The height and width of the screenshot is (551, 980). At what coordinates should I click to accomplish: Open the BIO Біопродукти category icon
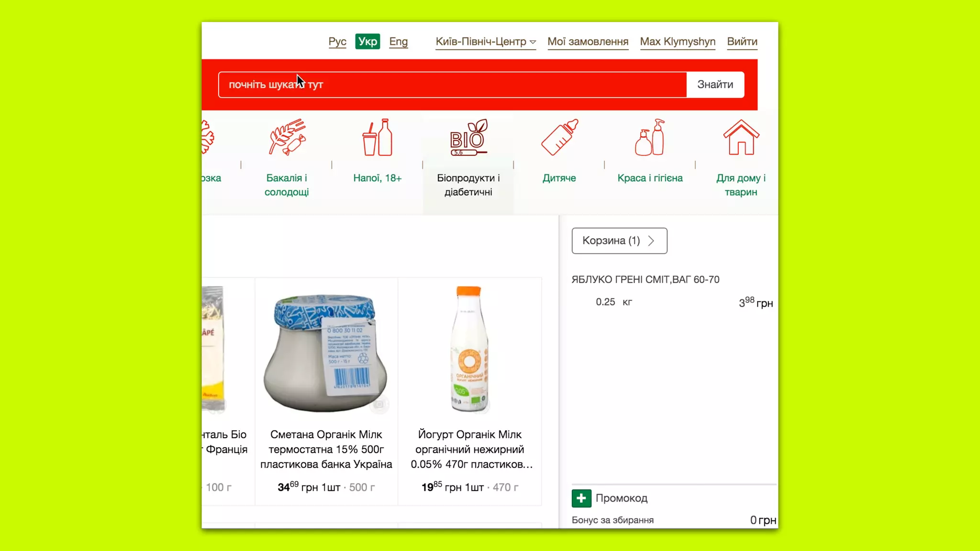(468, 137)
